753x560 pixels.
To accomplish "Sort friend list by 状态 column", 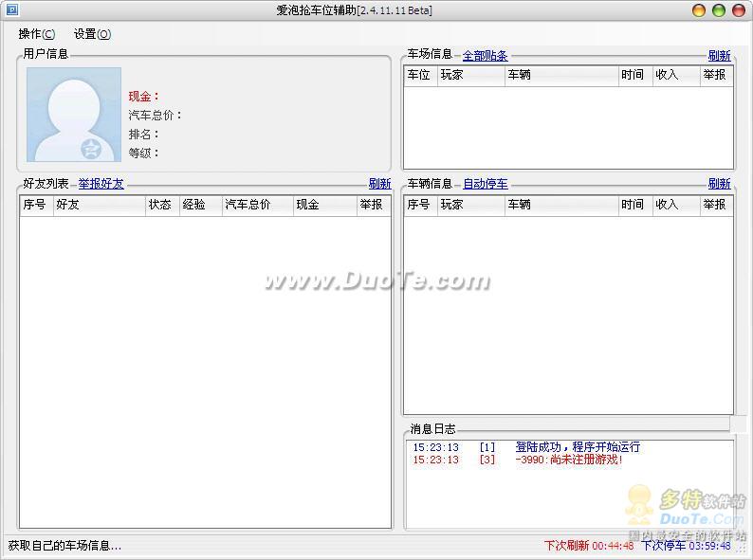I will pos(162,206).
